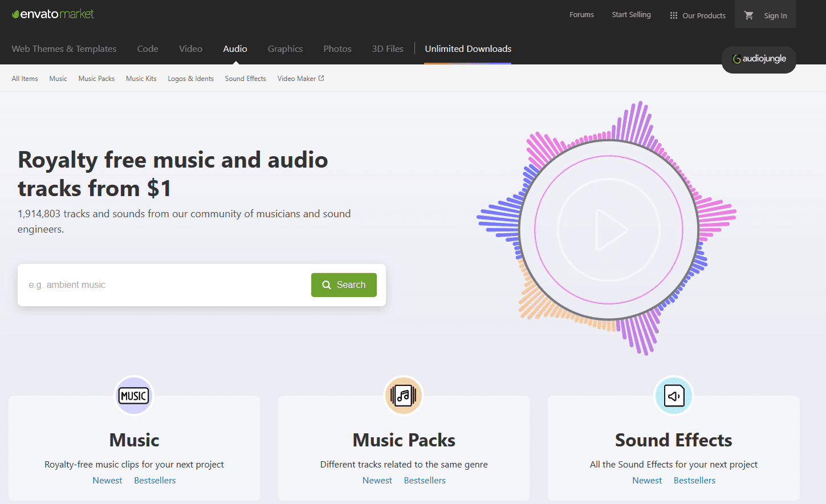826x504 pixels.
Task: Open Newest tracks under Music
Action: click(107, 480)
